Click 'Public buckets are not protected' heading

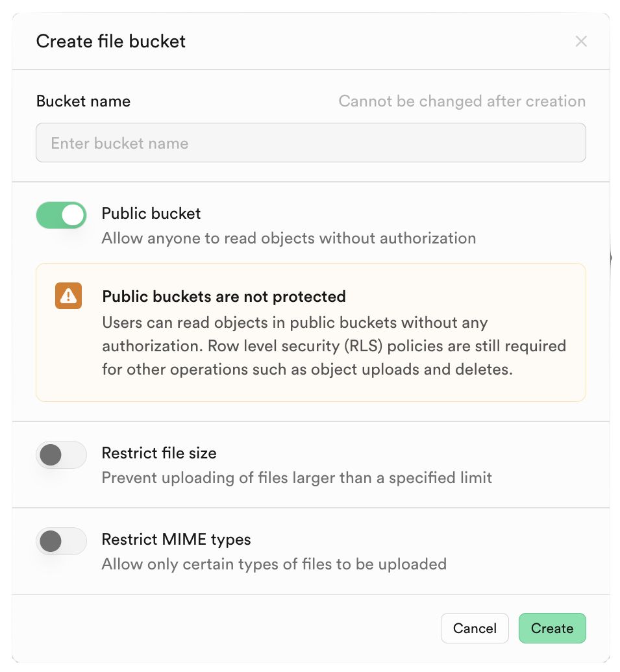pyautogui.click(x=224, y=297)
